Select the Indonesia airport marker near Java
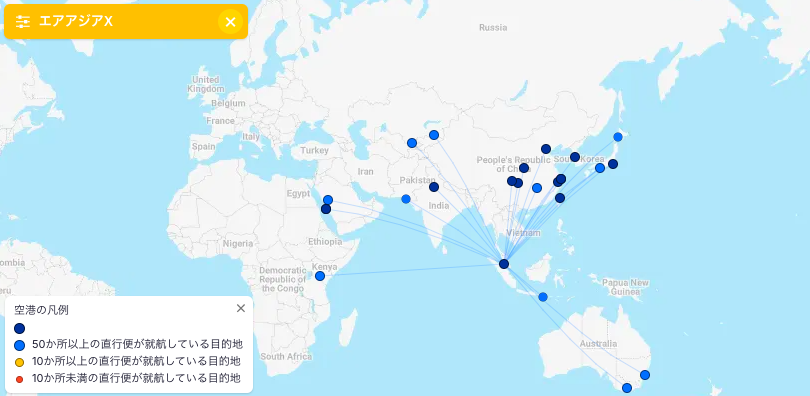 pyautogui.click(x=543, y=297)
